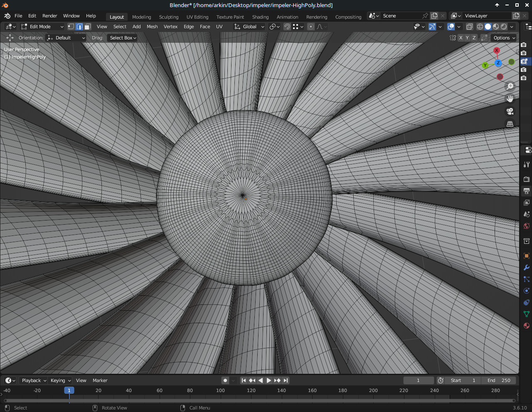Open snapping options dropdown
The height and width of the screenshot is (412, 532).
298,27
